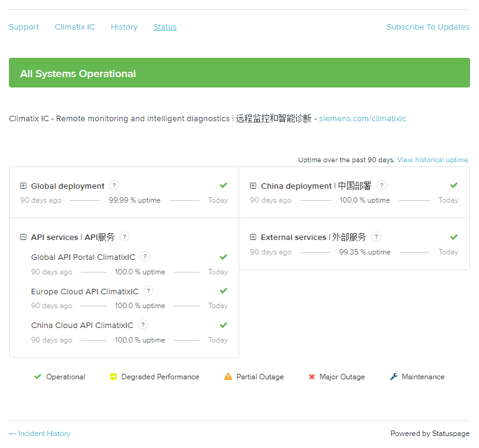The image size is (479, 448).
Task: Click the Partial Outage legend label
Action: tap(260, 377)
